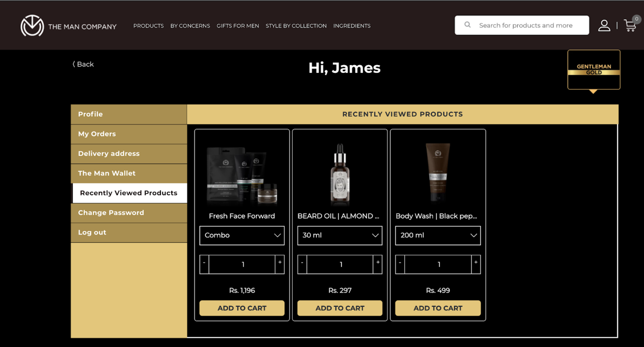Click The Man Company brand text
The image size is (644, 347).
(x=82, y=27)
